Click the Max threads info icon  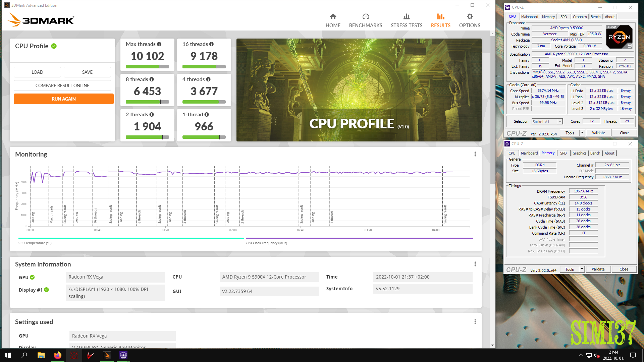click(159, 44)
